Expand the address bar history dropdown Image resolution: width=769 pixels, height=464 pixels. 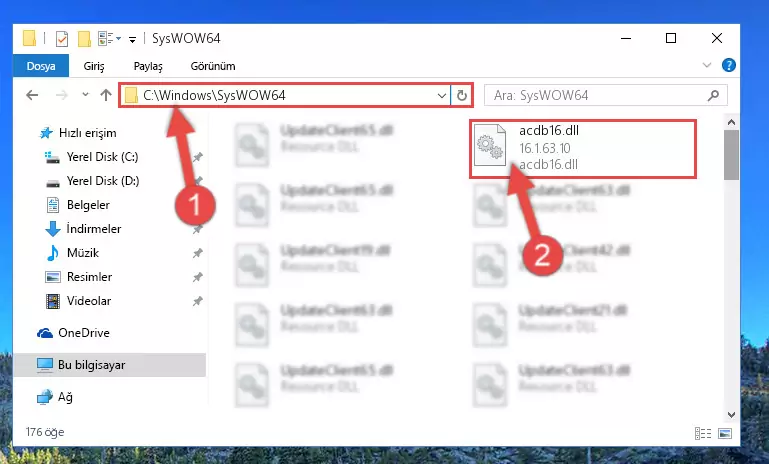441,96
